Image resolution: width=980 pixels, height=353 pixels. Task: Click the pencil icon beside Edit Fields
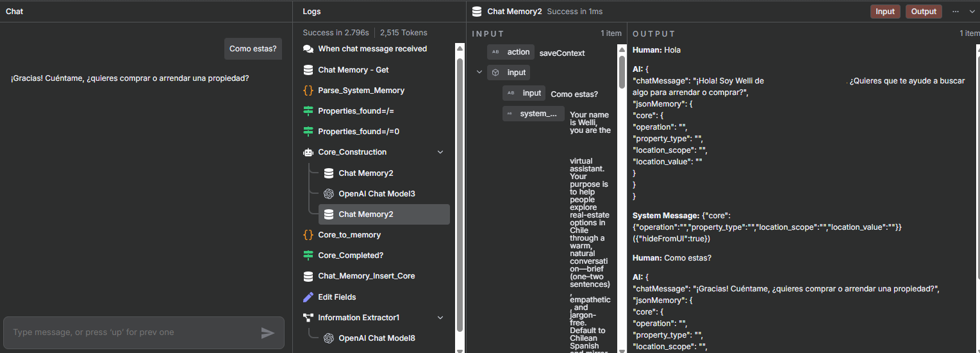tap(308, 297)
